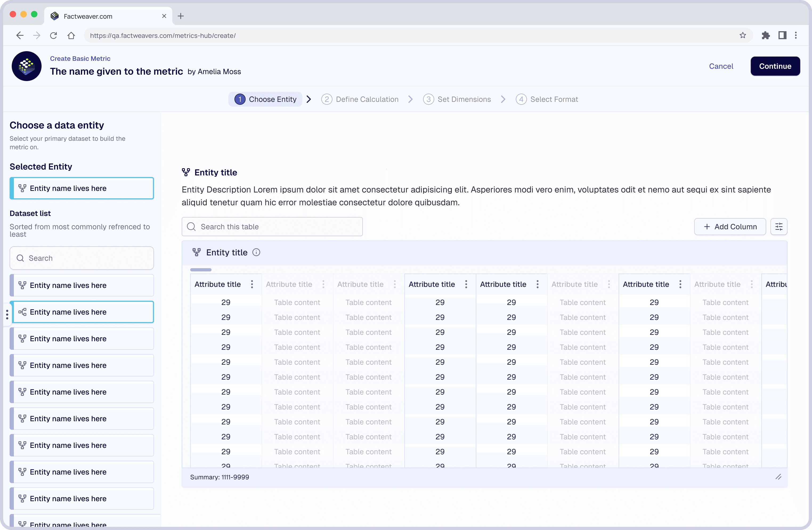Select the sixth entity in the dataset list
The width and height of the screenshot is (812, 530).
82,418
